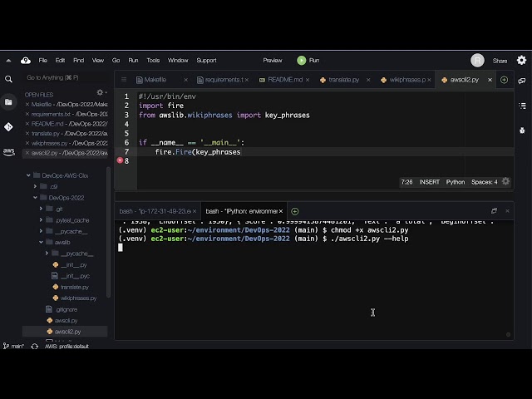The height and width of the screenshot is (399, 532).
Task: Click the file tree vertical scrollbar
Action: click(x=109, y=233)
